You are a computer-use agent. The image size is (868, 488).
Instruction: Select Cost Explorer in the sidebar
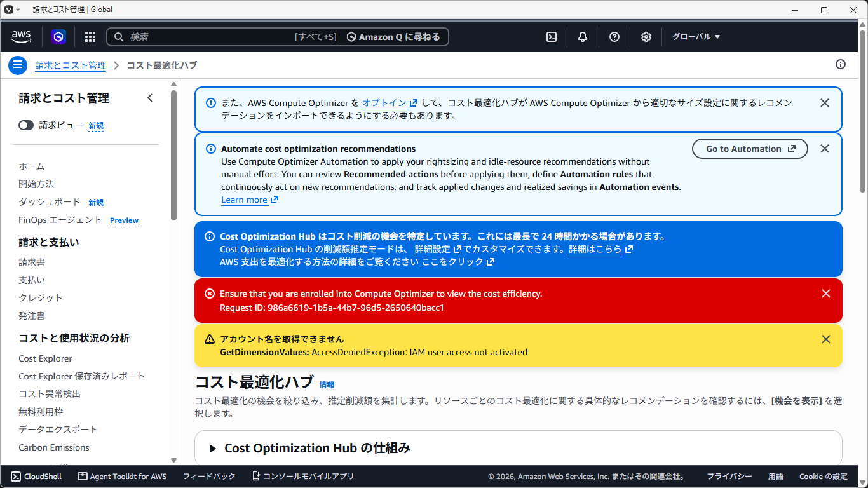click(45, 358)
